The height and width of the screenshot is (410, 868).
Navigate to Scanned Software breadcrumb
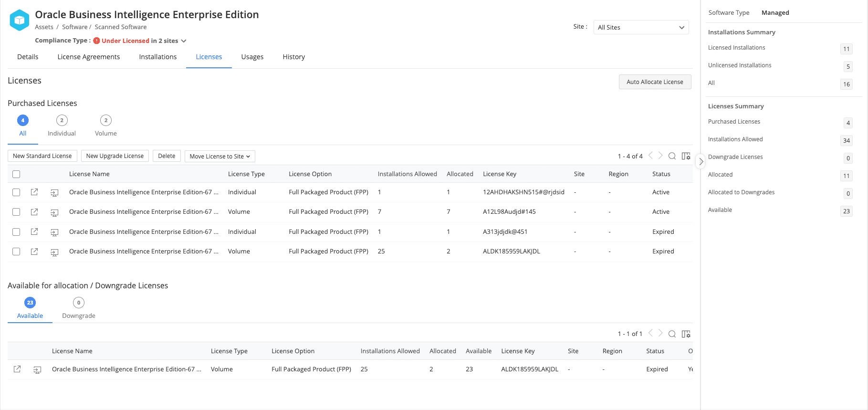click(121, 27)
